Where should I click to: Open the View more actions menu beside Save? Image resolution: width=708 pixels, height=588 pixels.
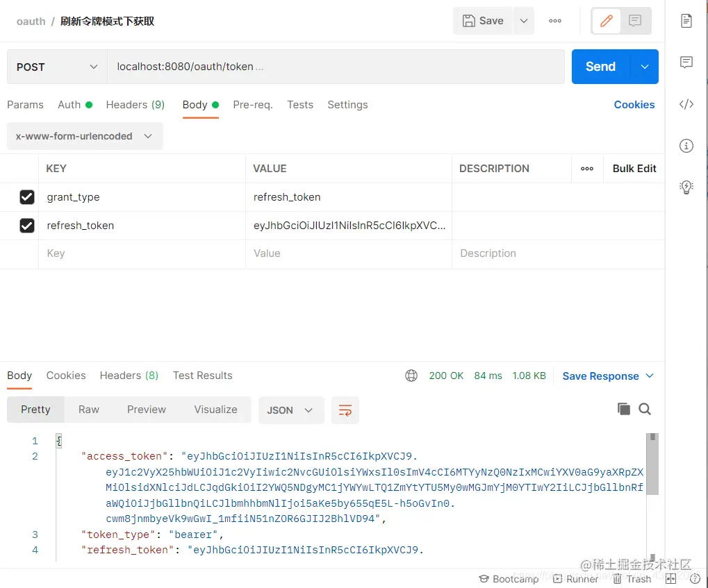[555, 21]
